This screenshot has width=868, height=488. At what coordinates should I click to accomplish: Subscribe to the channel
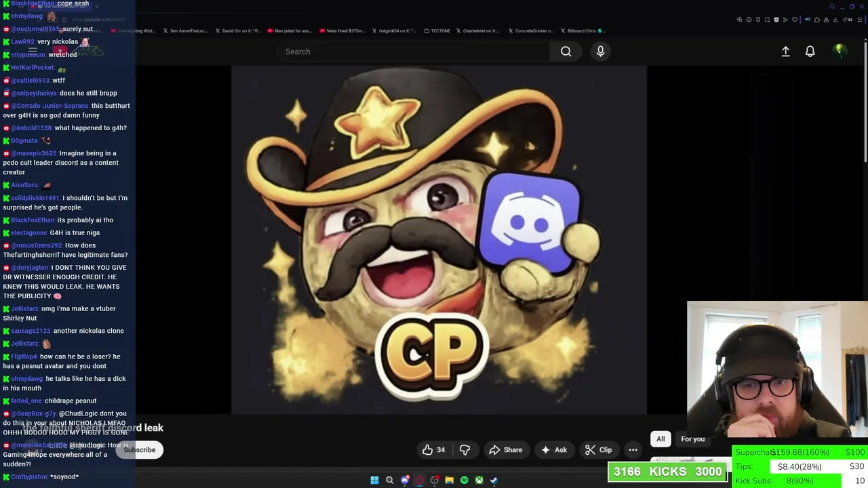click(x=139, y=449)
